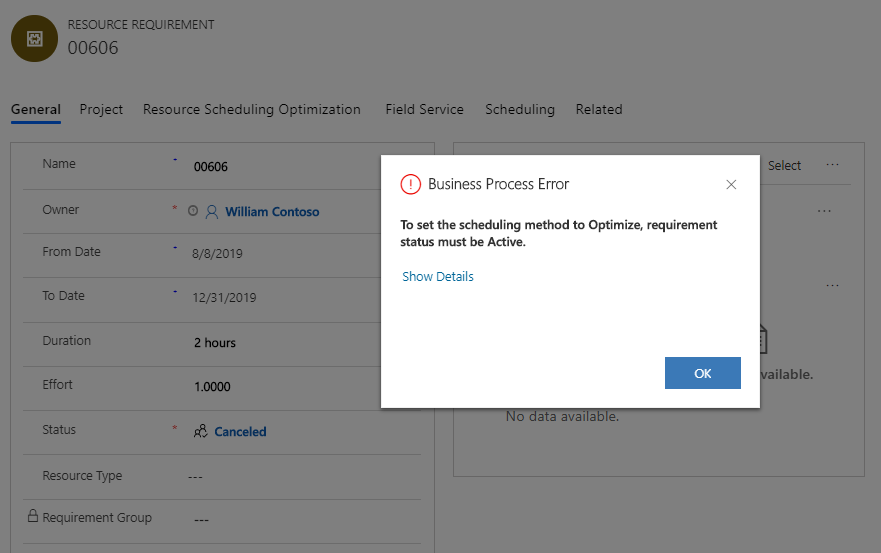Close the Business Process Error dialog
This screenshot has height=553, width=881.
(x=731, y=185)
